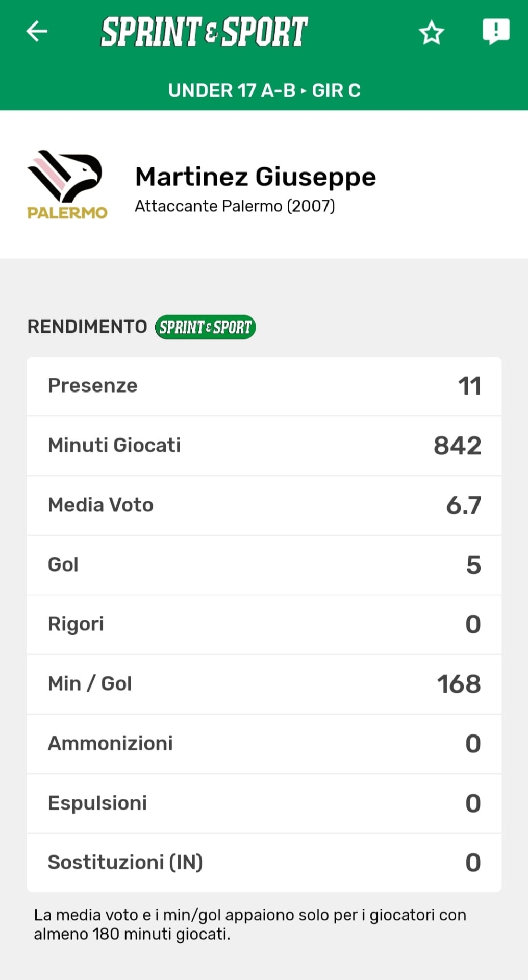
Task: Mark player as favorite with star icon
Action: click(431, 33)
